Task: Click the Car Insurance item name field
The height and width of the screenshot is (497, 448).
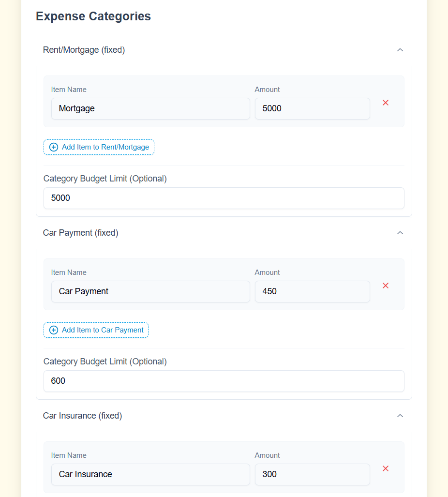Action: [x=150, y=474]
